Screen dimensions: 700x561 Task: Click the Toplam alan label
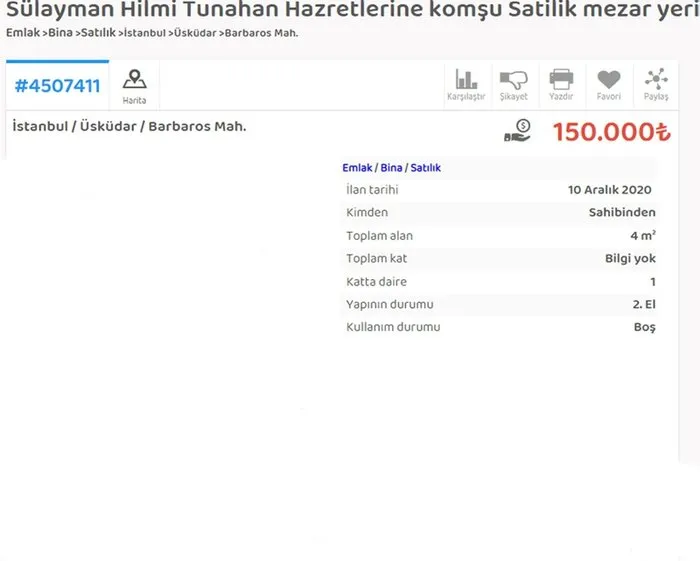(x=379, y=236)
